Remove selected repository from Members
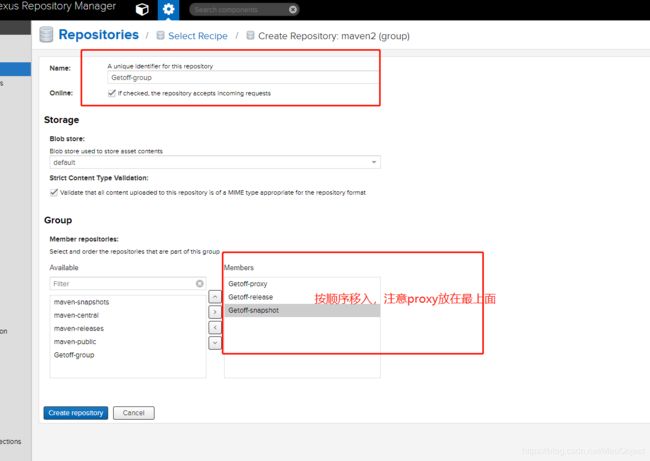Viewport: 650px width, 461px height. coord(215,328)
